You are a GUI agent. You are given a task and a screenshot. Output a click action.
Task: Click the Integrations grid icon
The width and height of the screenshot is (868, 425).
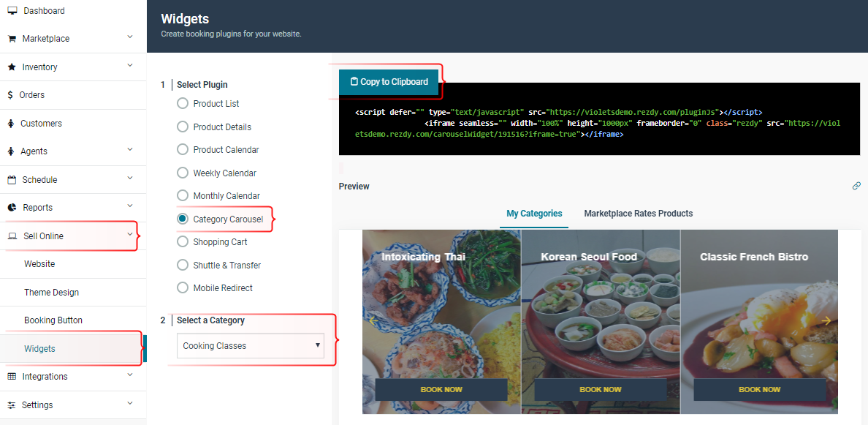pos(12,376)
